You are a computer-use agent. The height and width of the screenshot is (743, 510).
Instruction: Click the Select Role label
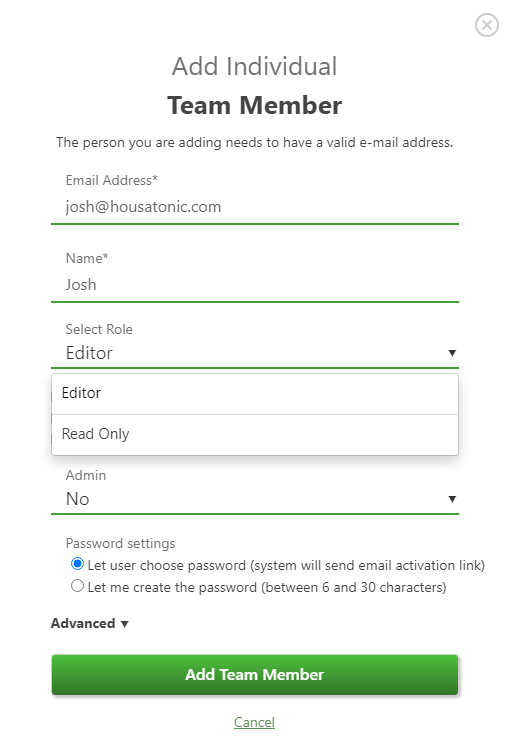[x=99, y=329]
